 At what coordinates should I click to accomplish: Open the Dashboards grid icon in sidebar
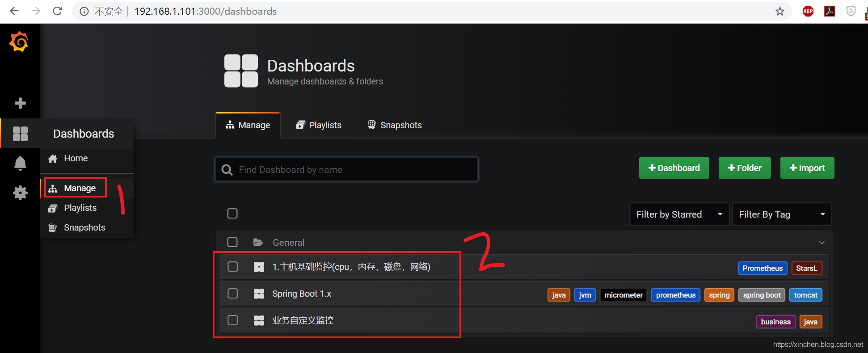[20, 134]
